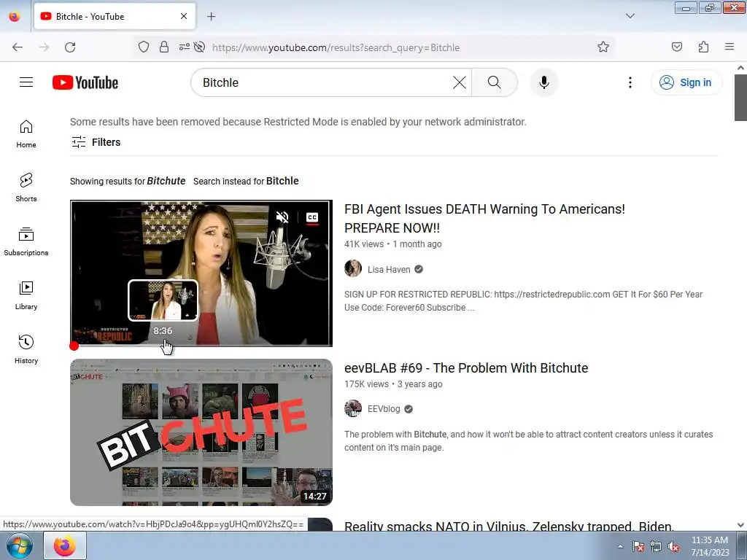Click the Sign in button
This screenshot has height=560, width=747.
686,82
